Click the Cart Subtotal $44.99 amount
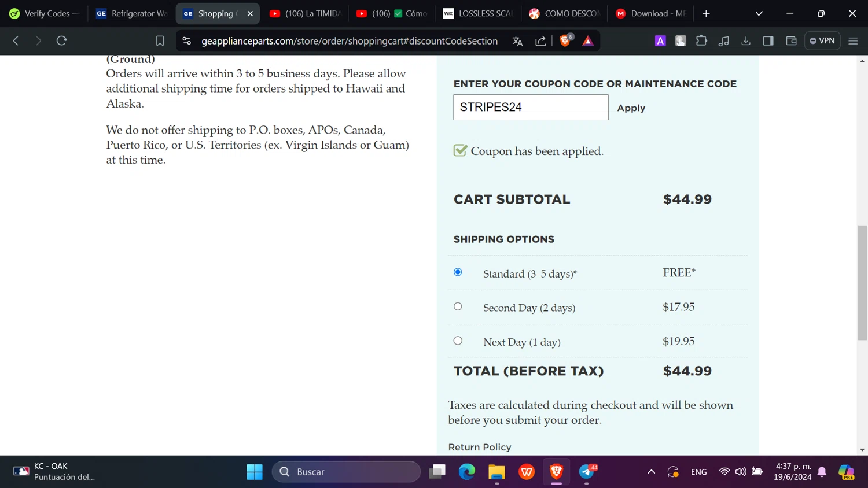Screen dimensions: 868x488 687,199
